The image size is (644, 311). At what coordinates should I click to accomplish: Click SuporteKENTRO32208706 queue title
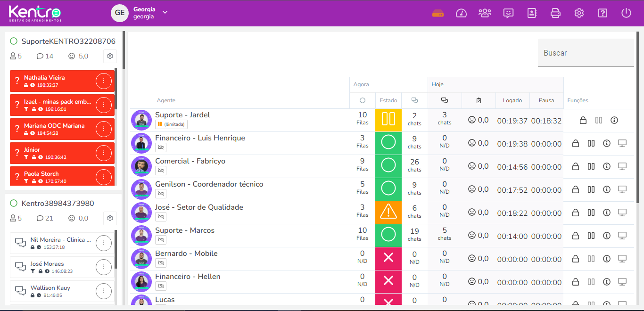coord(68,41)
